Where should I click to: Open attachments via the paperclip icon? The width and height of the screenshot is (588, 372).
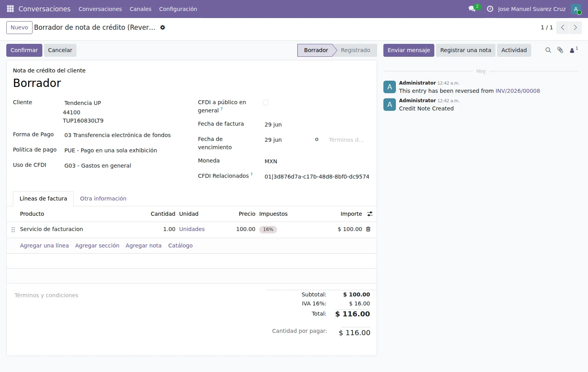pyautogui.click(x=560, y=50)
